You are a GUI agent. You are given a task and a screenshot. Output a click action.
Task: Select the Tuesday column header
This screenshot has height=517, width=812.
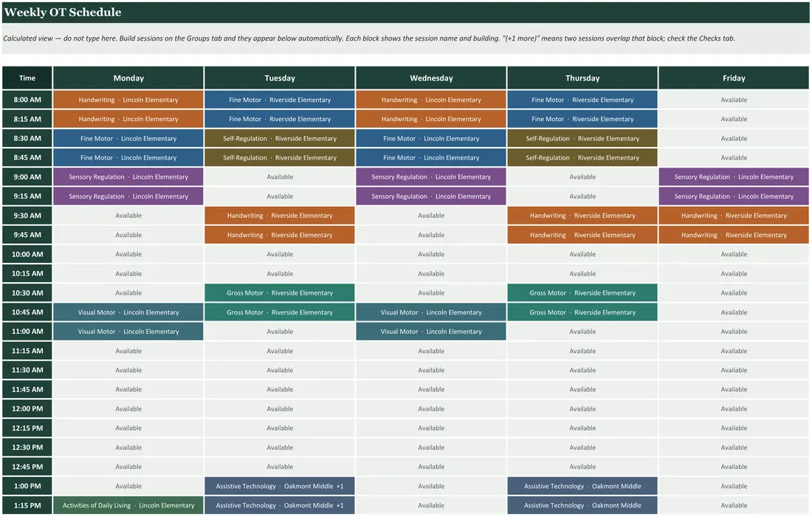[x=280, y=78]
